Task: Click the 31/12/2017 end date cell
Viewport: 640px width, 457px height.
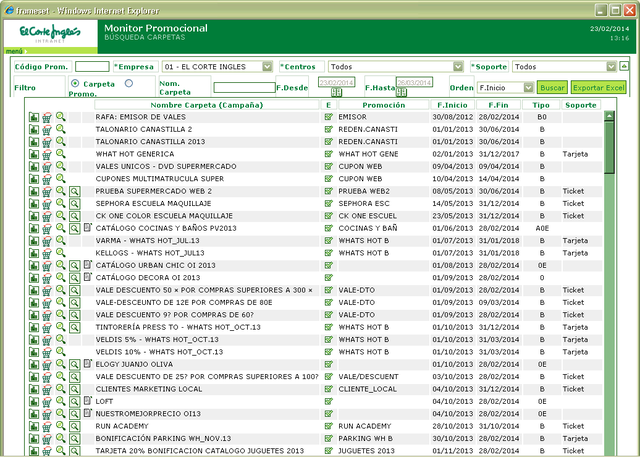Action: click(499, 154)
